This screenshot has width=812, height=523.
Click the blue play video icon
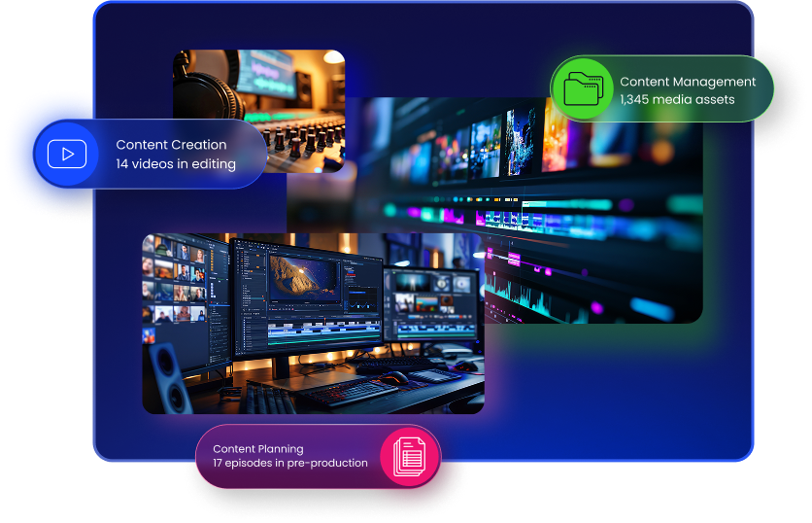point(67,154)
